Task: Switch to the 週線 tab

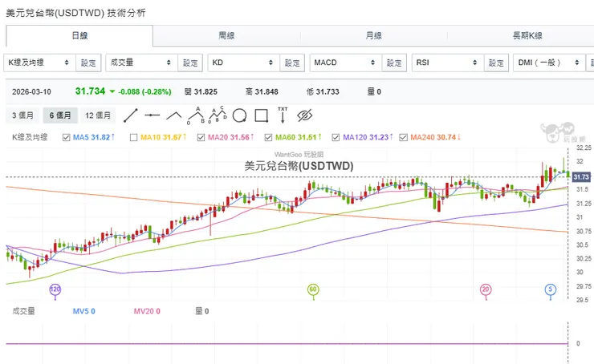Action: 226,36
